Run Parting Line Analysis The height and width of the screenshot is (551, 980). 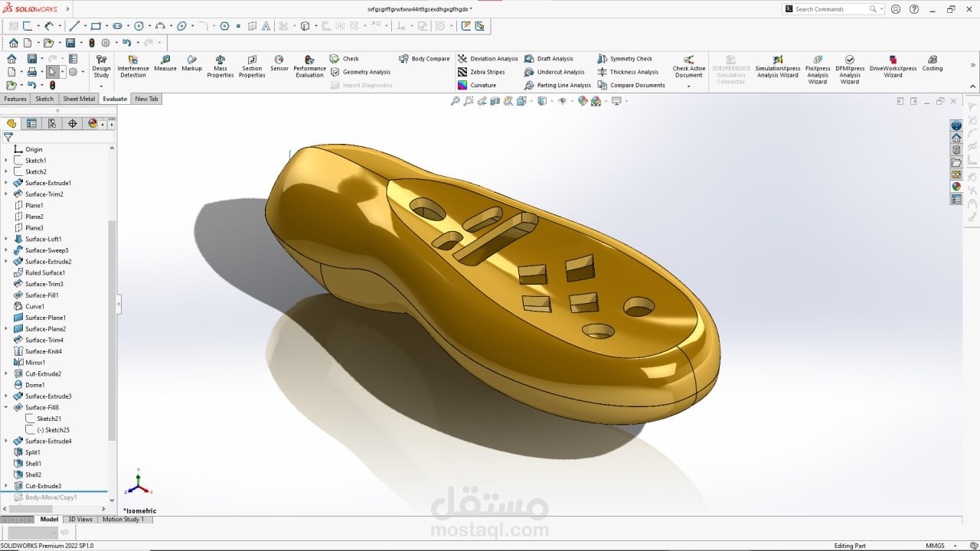coord(557,85)
